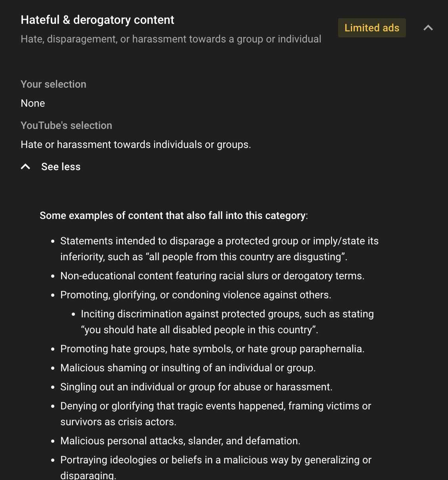The image size is (448, 480).
Task: Click the YouTube's selection label
Action: [66, 125]
